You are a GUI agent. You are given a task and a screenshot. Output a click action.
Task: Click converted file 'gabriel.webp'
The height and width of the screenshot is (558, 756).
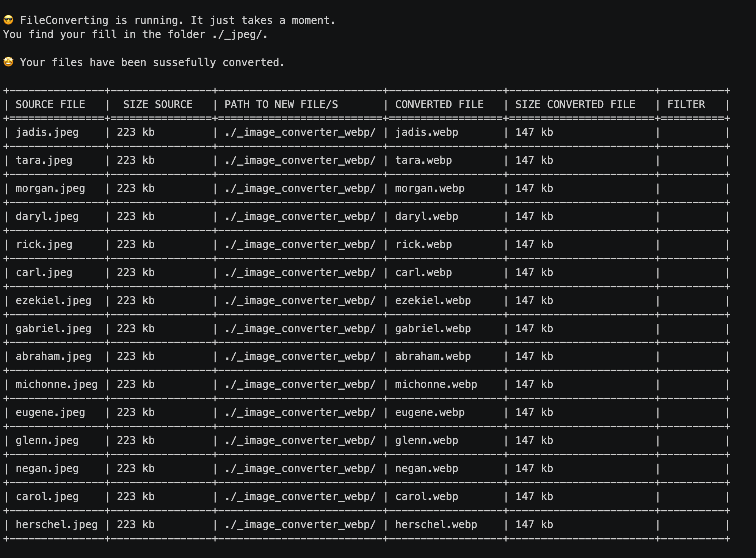point(433,329)
